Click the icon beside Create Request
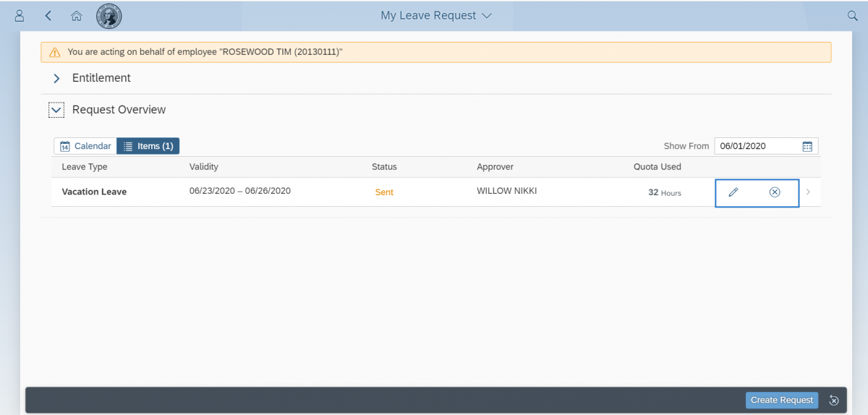Image resolution: width=868 pixels, height=415 pixels. (833, 401)
